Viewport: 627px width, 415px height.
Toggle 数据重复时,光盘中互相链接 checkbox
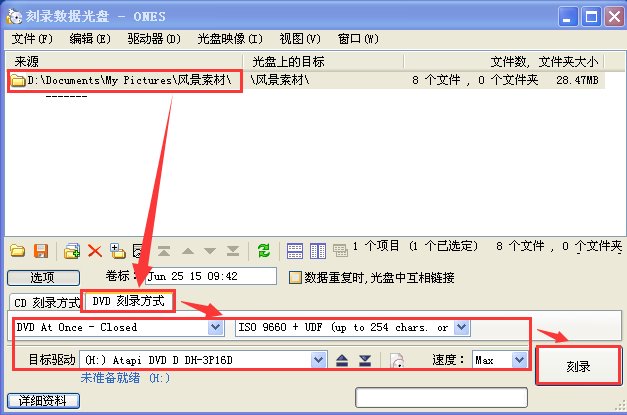(x=295, y=277)
